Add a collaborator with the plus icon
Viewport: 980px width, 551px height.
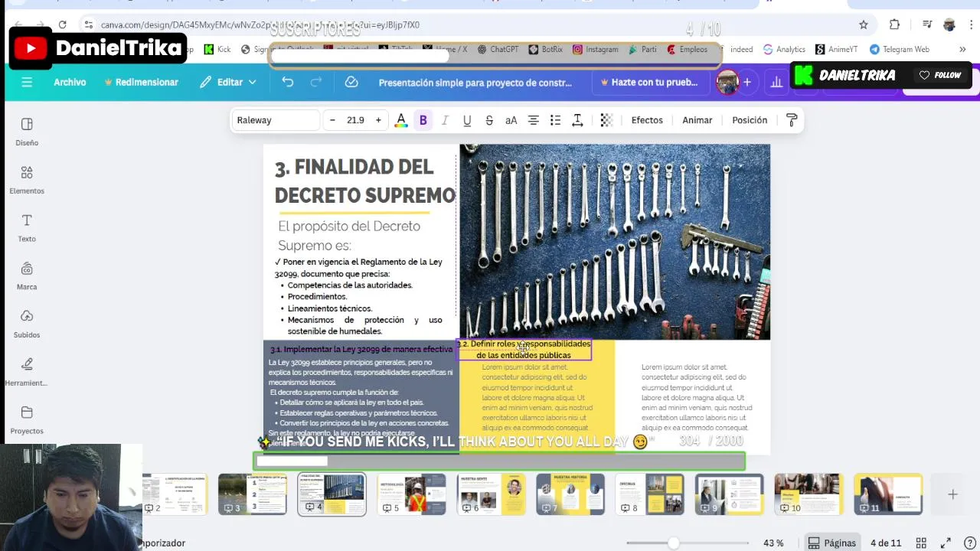pyautogui.click(x=747, y=82)
